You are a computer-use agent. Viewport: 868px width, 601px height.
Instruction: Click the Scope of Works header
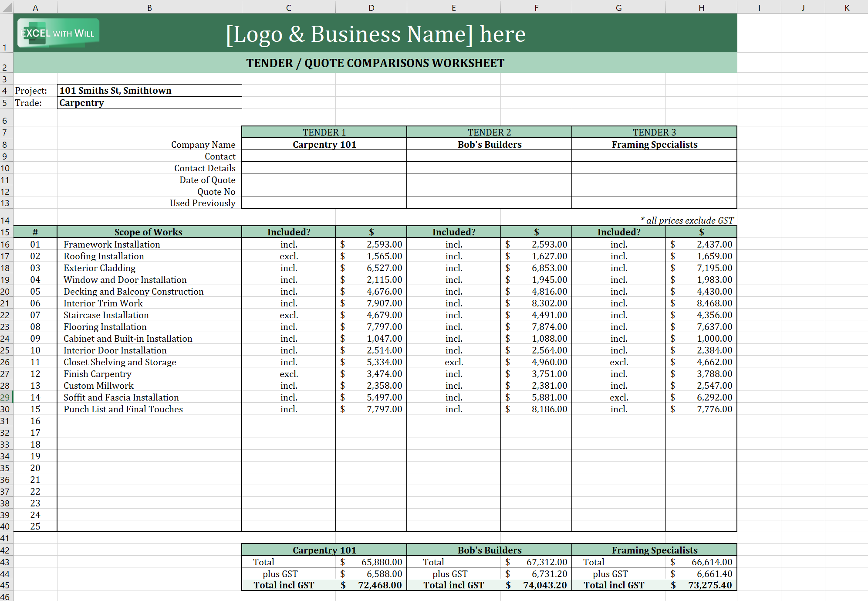(x=149, y=232)
